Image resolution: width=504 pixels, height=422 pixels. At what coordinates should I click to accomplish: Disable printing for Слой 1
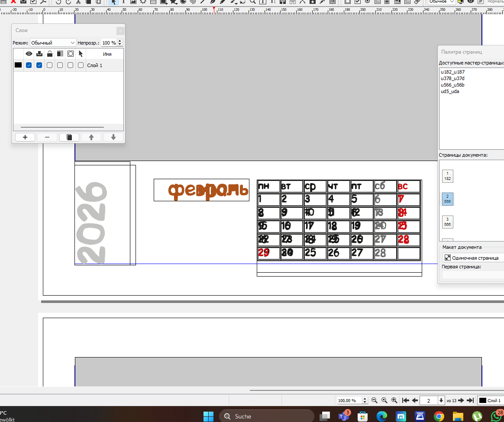[39, 65]
